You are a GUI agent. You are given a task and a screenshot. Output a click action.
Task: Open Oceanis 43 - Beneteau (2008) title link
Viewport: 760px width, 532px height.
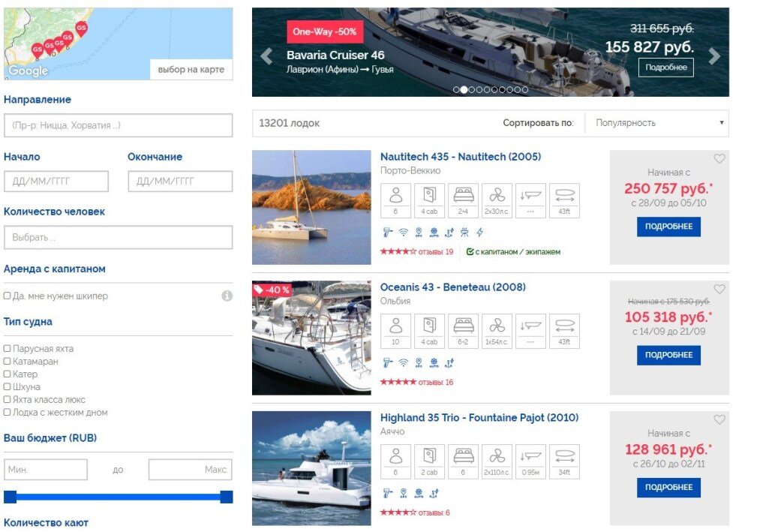[x=452, y=287]
